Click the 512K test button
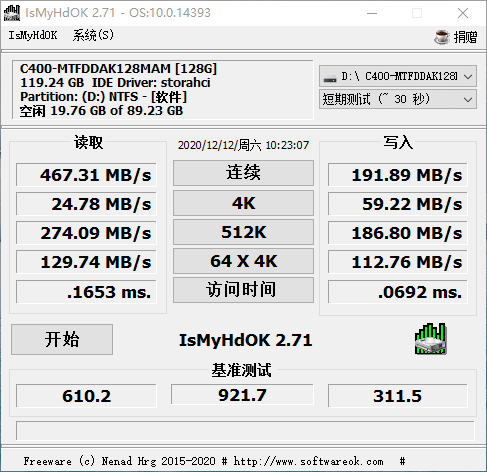Image resolution: width=487 pixels, height=472 pixels. [x=243, y=232]
